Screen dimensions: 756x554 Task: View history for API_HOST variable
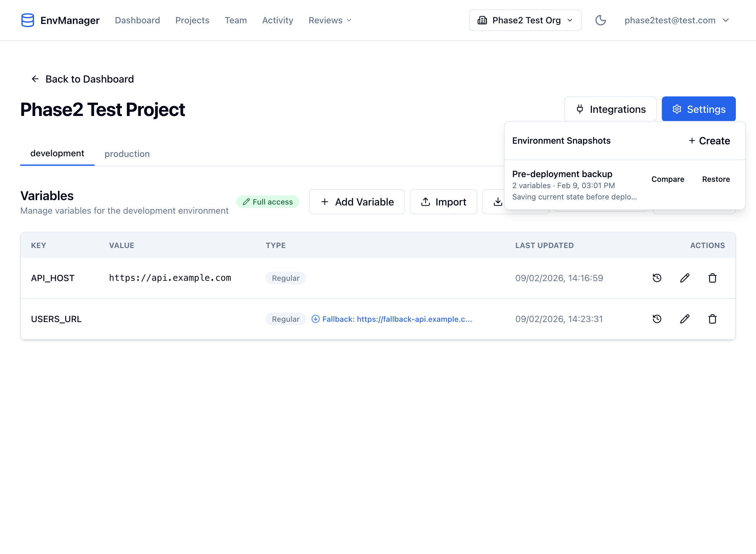pos(657,278)
